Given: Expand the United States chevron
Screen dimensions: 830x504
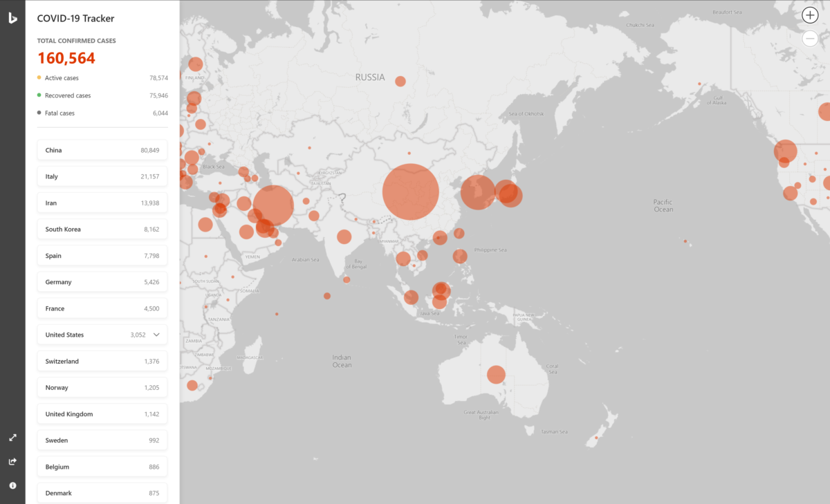Looking at the screenshot, I should coord(156,335).
